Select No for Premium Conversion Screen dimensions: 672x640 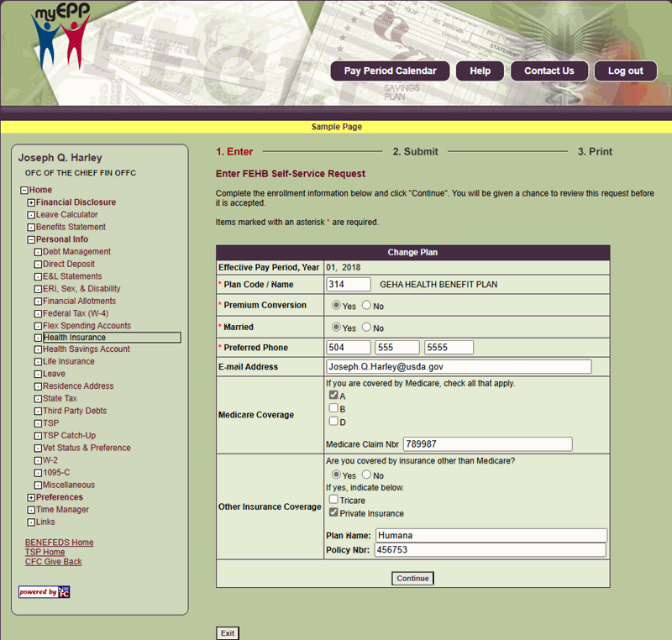click(x=366, y=305)
